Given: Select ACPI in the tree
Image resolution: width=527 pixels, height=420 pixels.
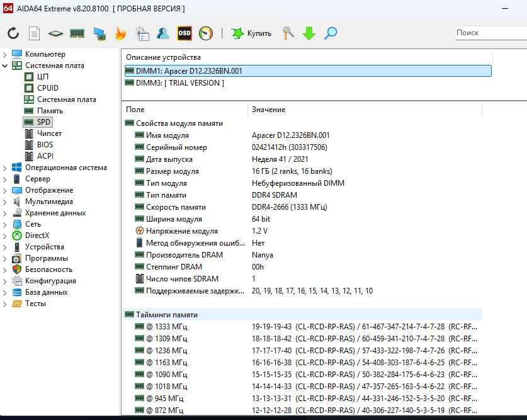Looking at the screenshot, I should (45, 156).
